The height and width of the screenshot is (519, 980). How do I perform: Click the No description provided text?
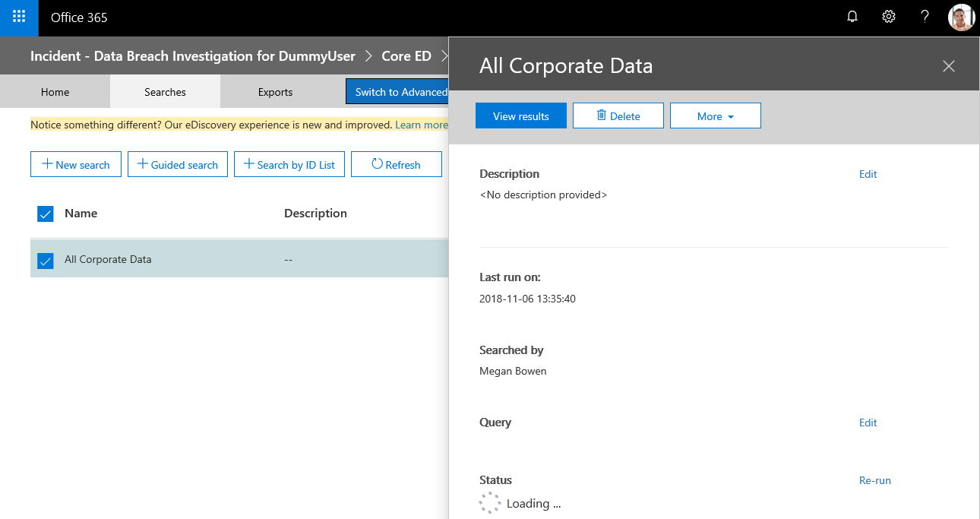[543, 195]
